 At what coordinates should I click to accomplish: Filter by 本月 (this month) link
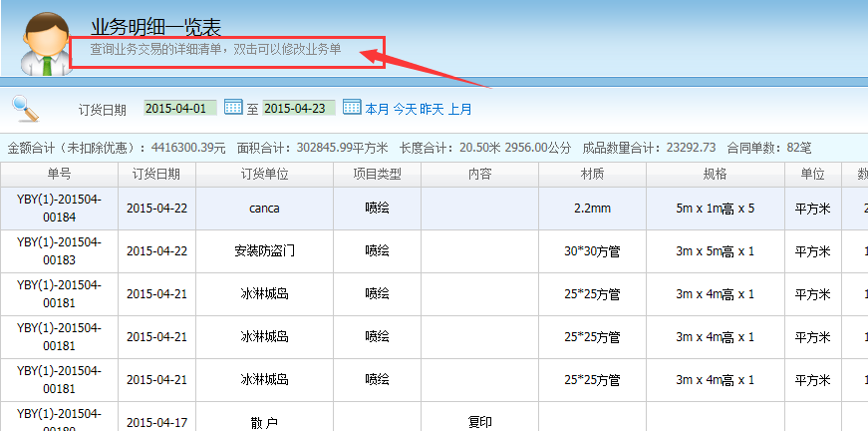(x=377, y=110)
